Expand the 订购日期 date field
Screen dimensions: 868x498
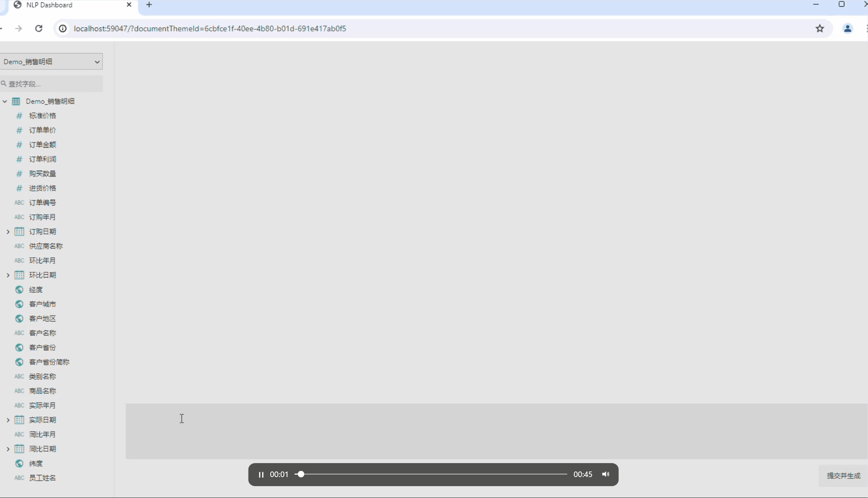coord(8,232)
